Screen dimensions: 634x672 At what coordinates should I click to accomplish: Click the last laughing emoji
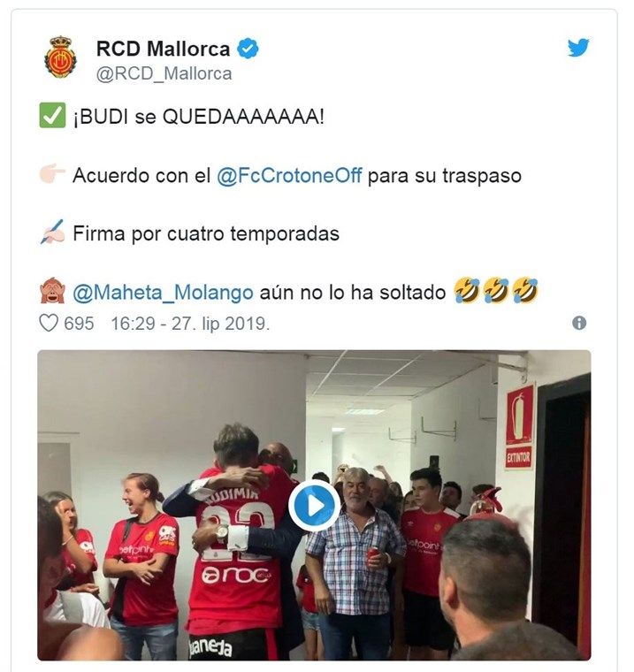524,291
